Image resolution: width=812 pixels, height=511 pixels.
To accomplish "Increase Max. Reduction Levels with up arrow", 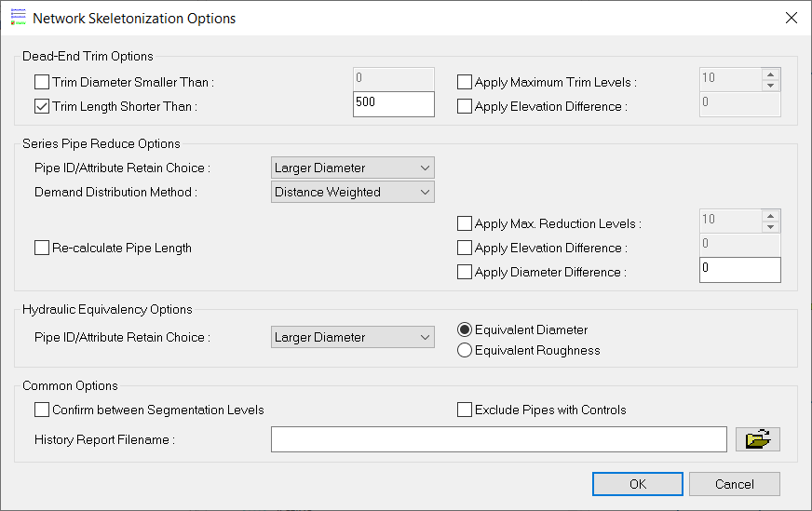I will click(x=769, y=216).
